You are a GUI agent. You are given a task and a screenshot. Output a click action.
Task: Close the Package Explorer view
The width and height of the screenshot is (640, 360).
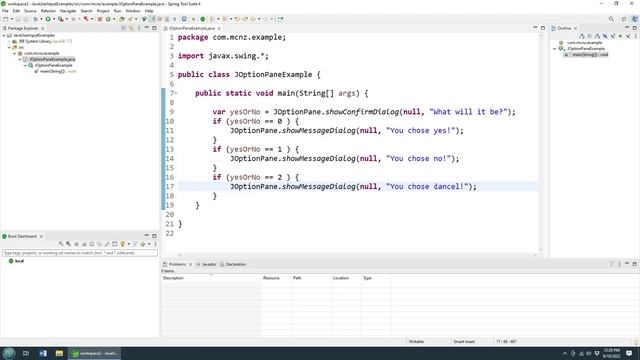pos(43,28)
